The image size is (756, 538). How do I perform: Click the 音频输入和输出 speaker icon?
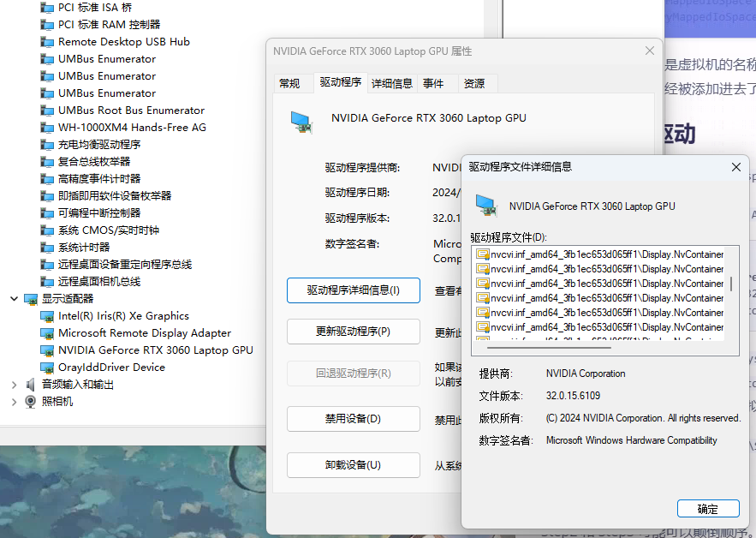coord(31,385)
